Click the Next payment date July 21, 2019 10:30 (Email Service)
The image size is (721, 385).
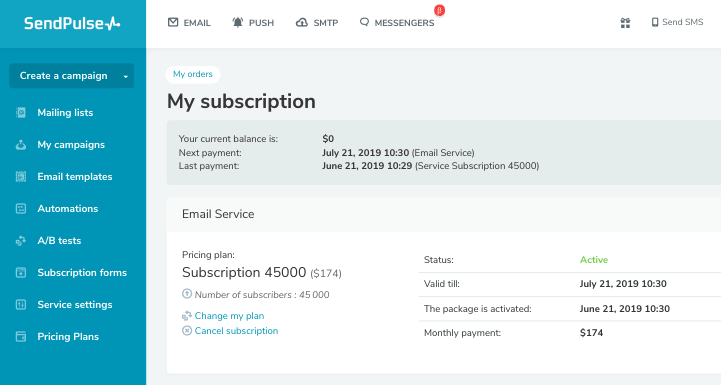tap(398, 153)
